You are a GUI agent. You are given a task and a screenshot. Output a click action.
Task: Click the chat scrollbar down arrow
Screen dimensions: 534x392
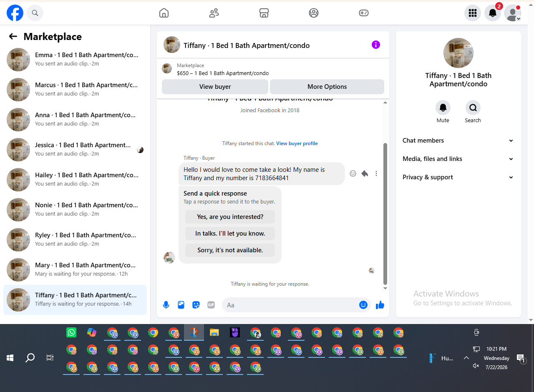coord(385,288)
